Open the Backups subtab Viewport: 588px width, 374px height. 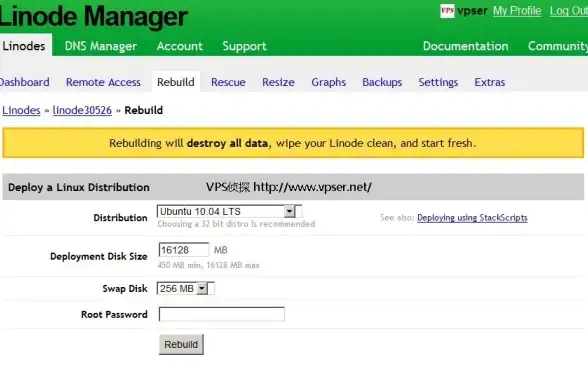pos(382,82)
